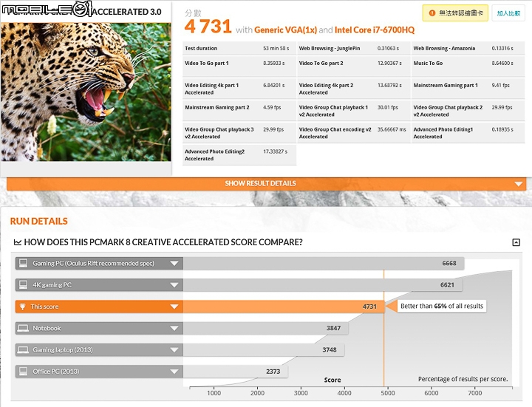Click the Intel Core i7-6700HQ link
Image resolution: width=532 pixels, height=407 pixels.
375,30
